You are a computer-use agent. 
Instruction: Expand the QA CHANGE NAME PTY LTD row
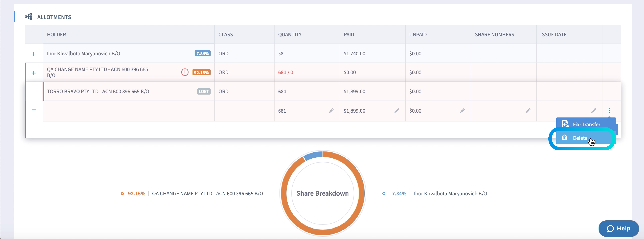point(34,73)
